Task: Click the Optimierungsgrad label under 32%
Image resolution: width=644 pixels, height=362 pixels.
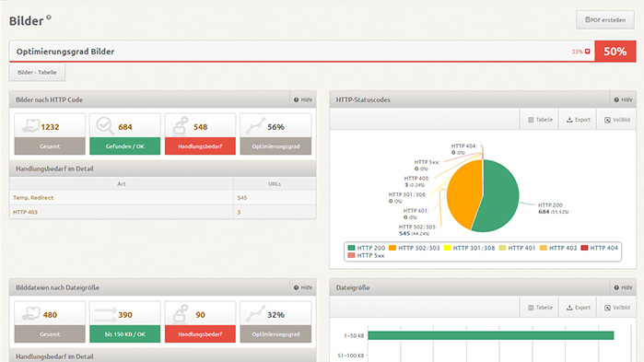Action: [275, 334]
